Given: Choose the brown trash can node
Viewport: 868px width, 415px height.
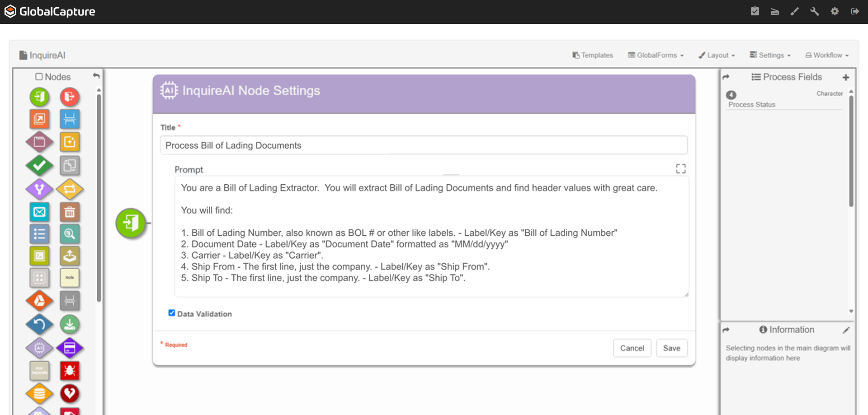Looking at the screenshot, I should pos(70,212).
